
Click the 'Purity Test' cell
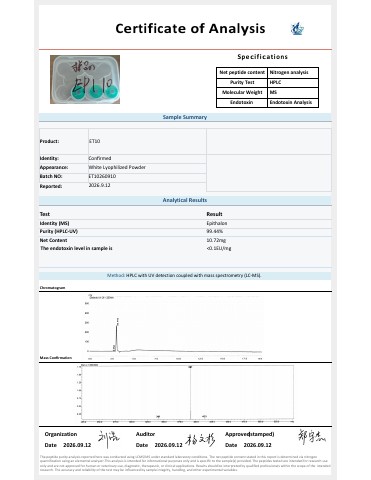click(242, 82)
